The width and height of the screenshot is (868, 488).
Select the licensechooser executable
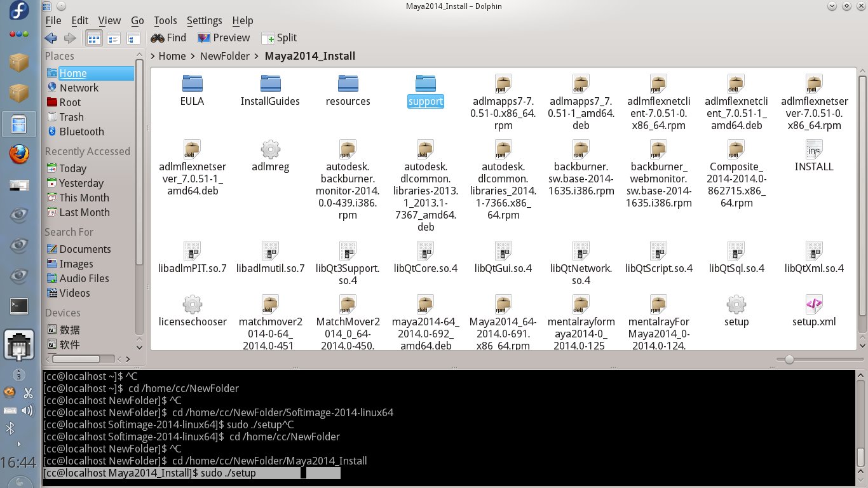[x=193, y=311]
